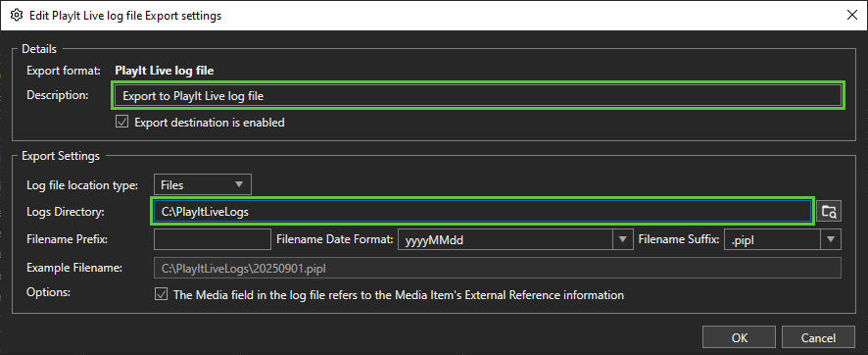Toggle Media field External Reference option checkbox
The image size is (868, 355).
pos(161,294)
